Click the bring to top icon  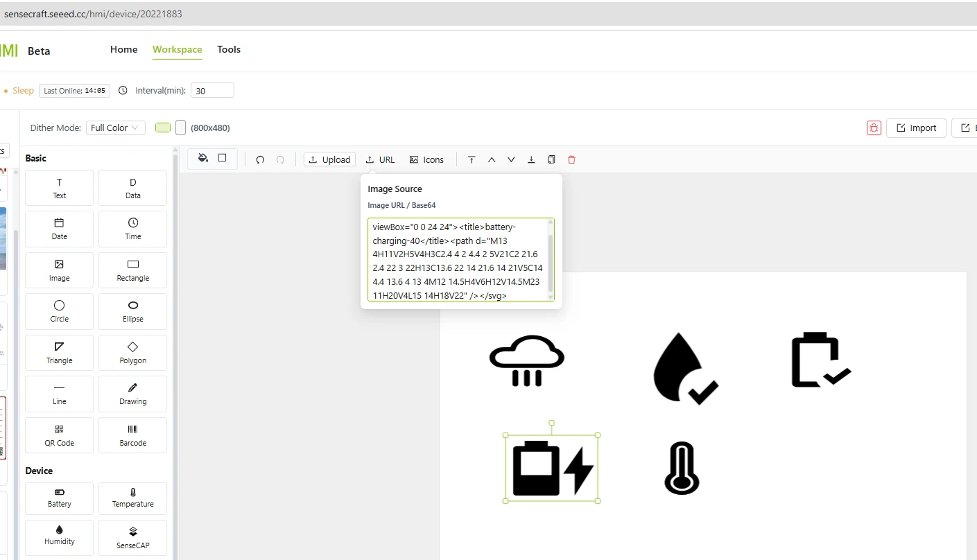(x=472, y=159)
